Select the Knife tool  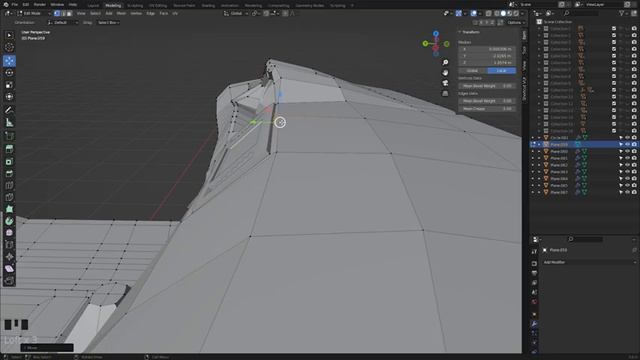[9, 197]
